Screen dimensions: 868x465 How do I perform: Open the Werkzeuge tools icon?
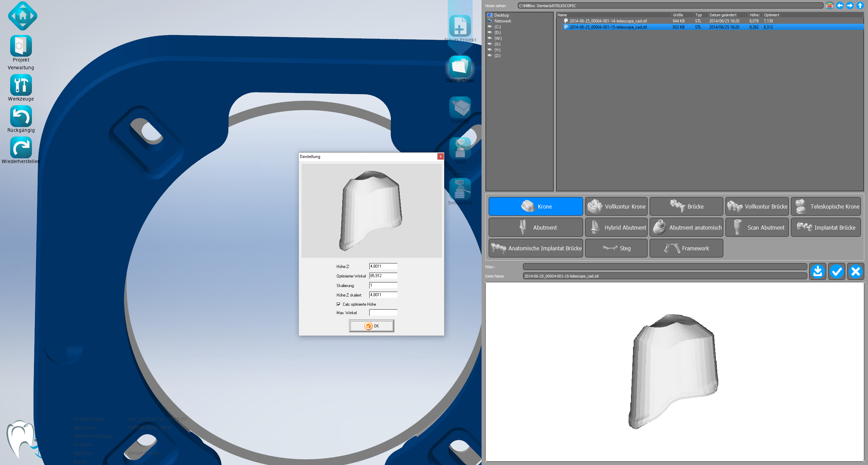tap(21, 85)
